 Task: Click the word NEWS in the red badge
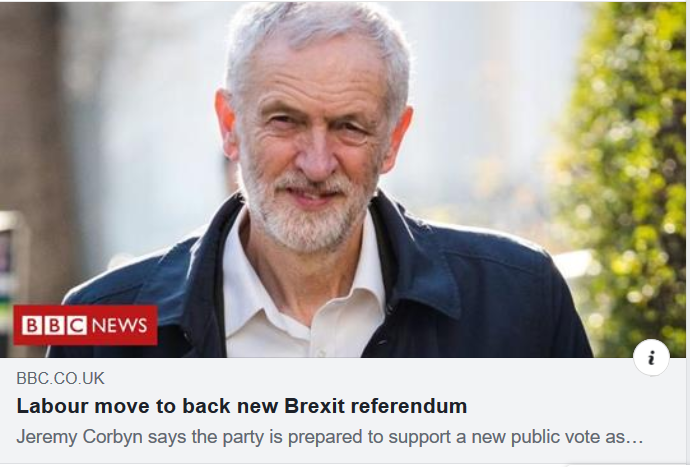click(x=119, y=326)
